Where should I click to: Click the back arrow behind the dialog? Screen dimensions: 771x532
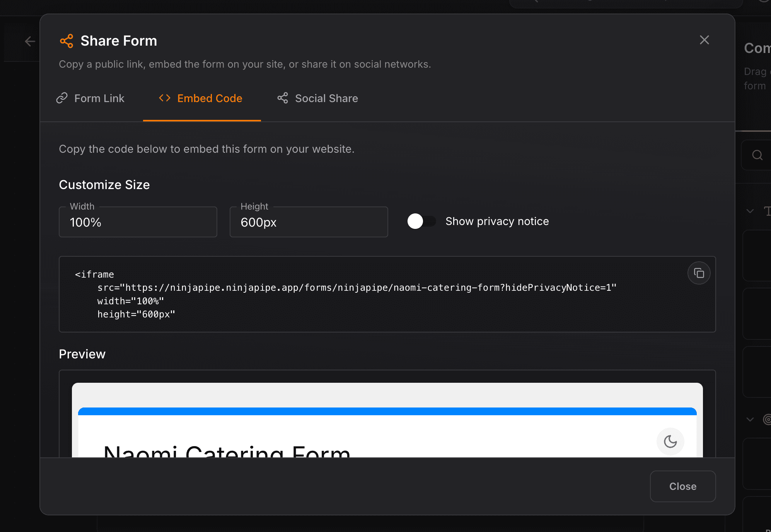[29, 41]
